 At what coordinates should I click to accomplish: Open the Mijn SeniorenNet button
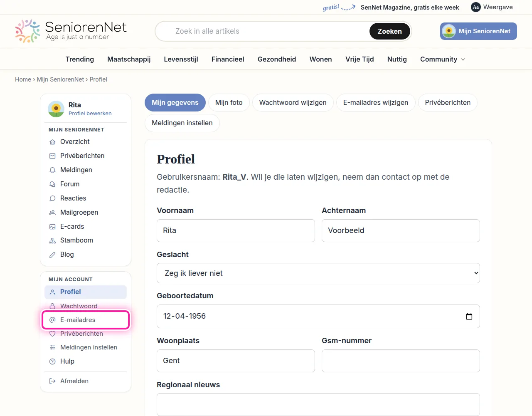point(478,31)
